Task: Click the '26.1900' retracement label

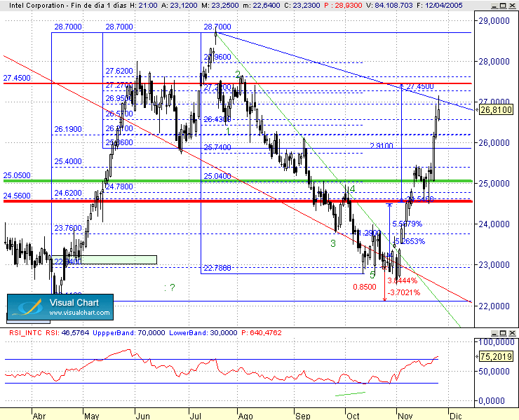Action: pos(68,129)
